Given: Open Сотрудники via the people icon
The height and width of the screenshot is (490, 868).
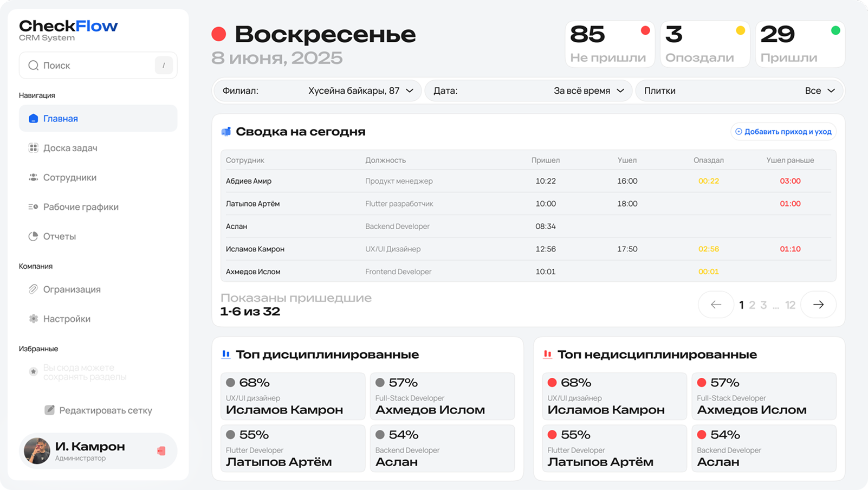Looking at the screenshot, I should pos(33,177).
